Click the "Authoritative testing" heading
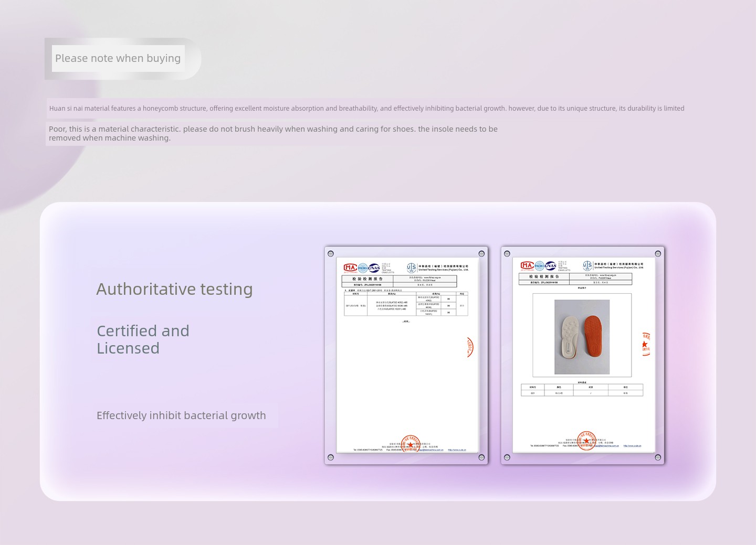Viewport: 756px width, 545px height. coord(174,289)
